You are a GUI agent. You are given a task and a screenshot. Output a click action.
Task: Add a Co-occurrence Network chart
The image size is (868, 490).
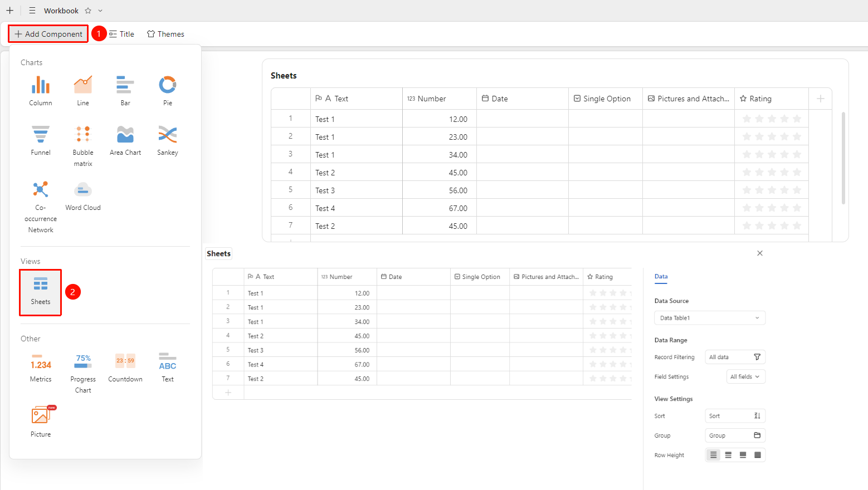[41, 207]
